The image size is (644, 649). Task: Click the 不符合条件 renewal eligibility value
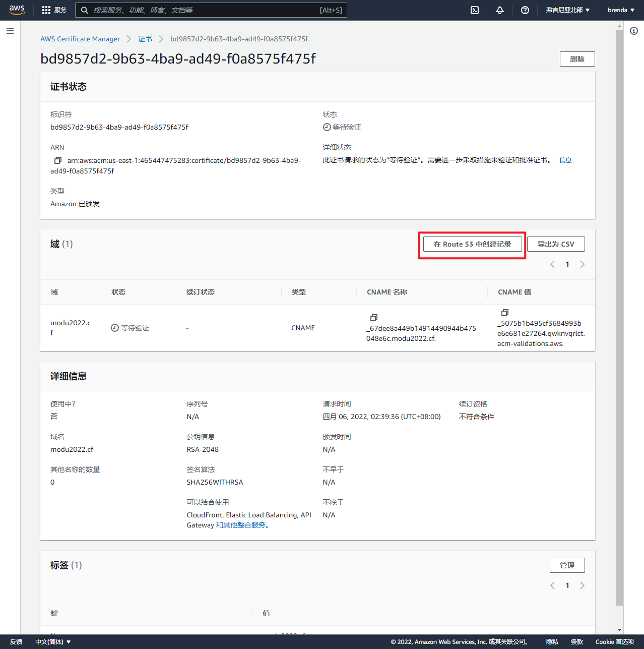pyautogui.click(x=477, y=417)
